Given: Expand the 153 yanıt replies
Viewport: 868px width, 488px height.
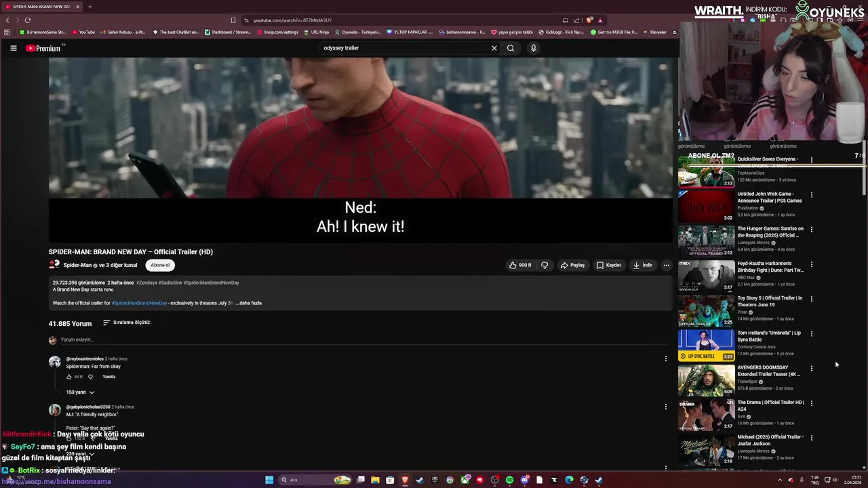Looking at the screenshot, I should point(80,392).
